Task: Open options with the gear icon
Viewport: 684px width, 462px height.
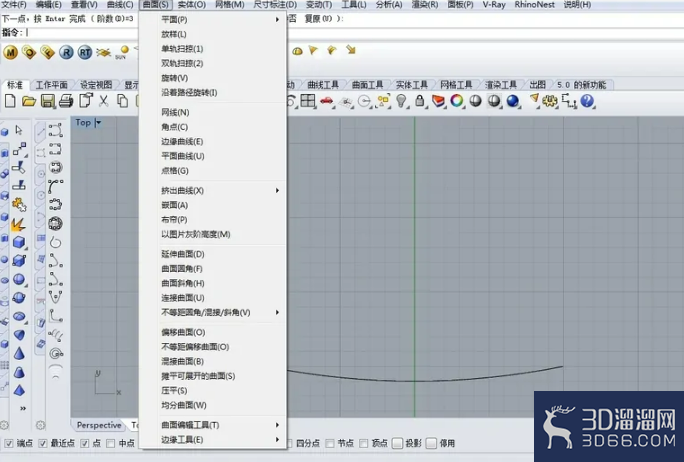Action: point(550,102)
